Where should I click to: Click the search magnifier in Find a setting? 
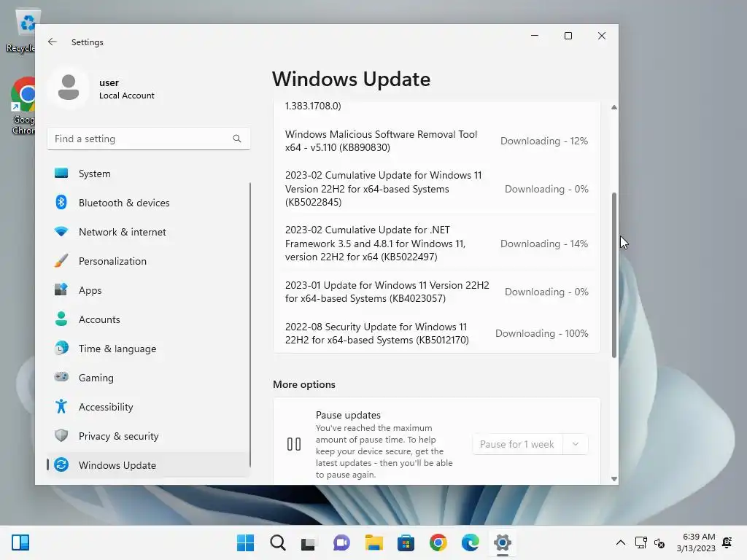(x=237, y=139)
